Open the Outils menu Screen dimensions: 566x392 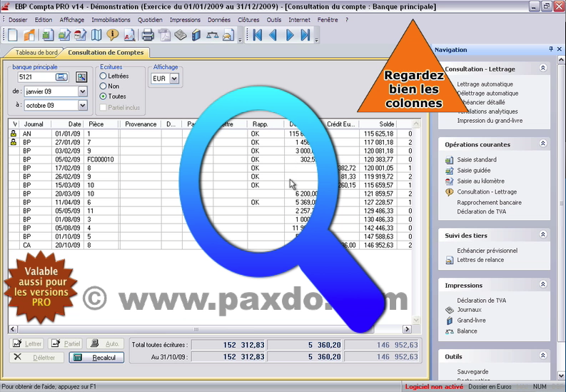[x=274, y=20]
